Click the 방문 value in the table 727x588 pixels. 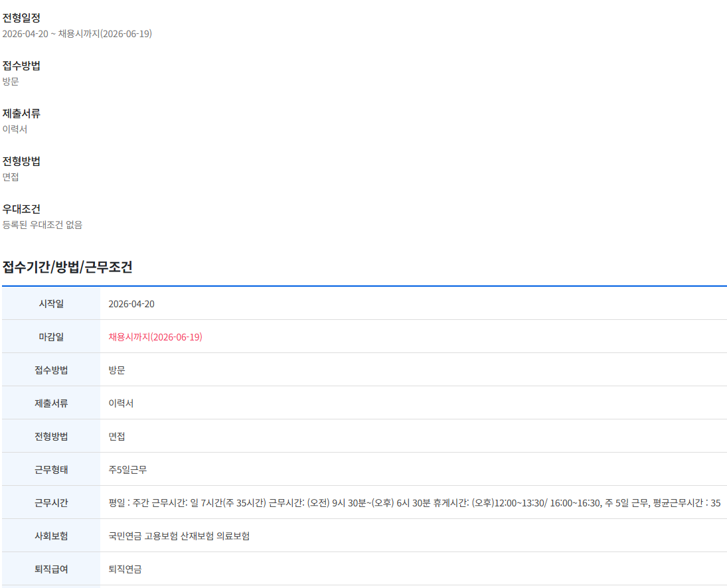tap(117, 370)
